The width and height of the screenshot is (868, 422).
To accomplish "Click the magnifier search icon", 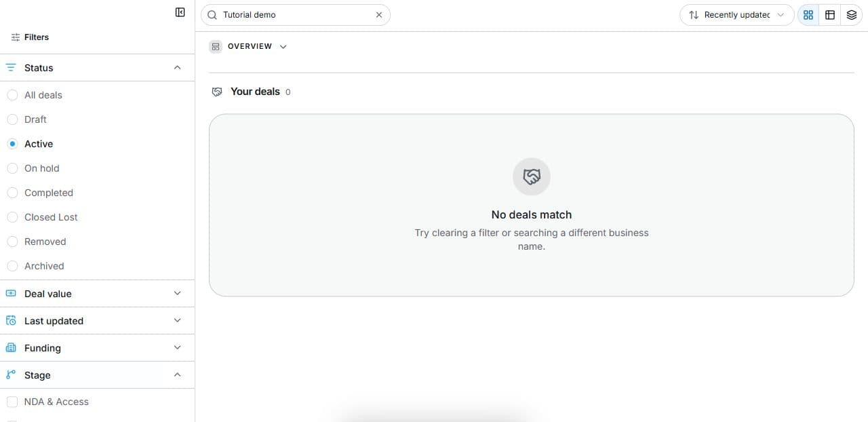I will pyautogui.click(x=212, y=15).
